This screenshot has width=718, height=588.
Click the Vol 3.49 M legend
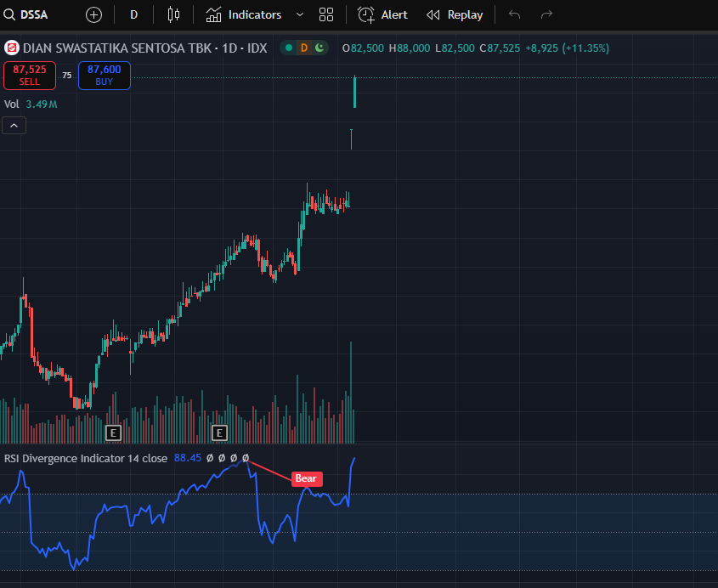(31, 105)
